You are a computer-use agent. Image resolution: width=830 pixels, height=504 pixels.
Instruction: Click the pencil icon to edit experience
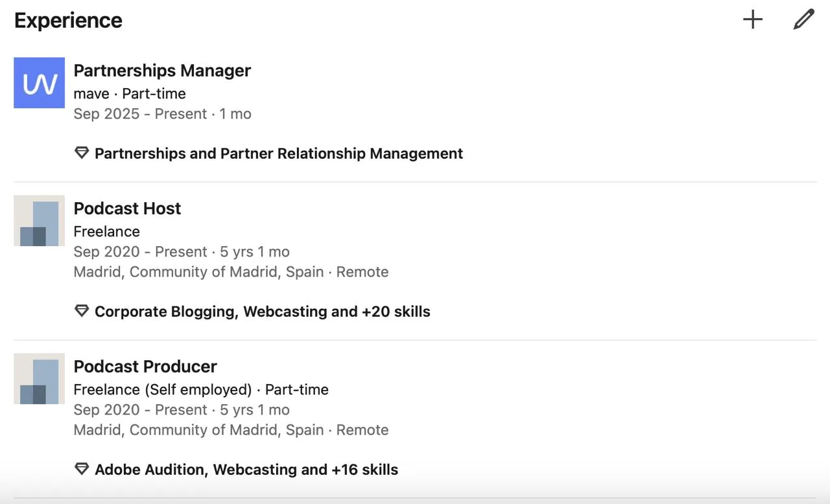[x=803, y=19]
